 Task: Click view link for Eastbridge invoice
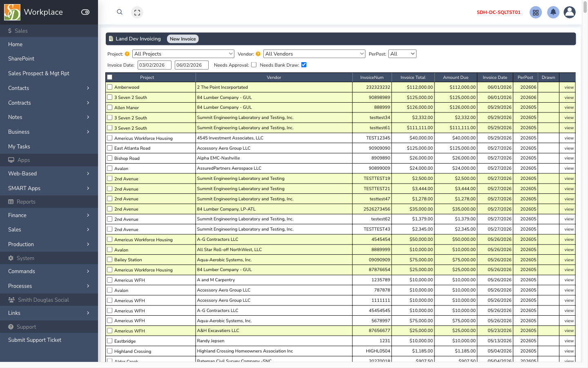[569, 341]
